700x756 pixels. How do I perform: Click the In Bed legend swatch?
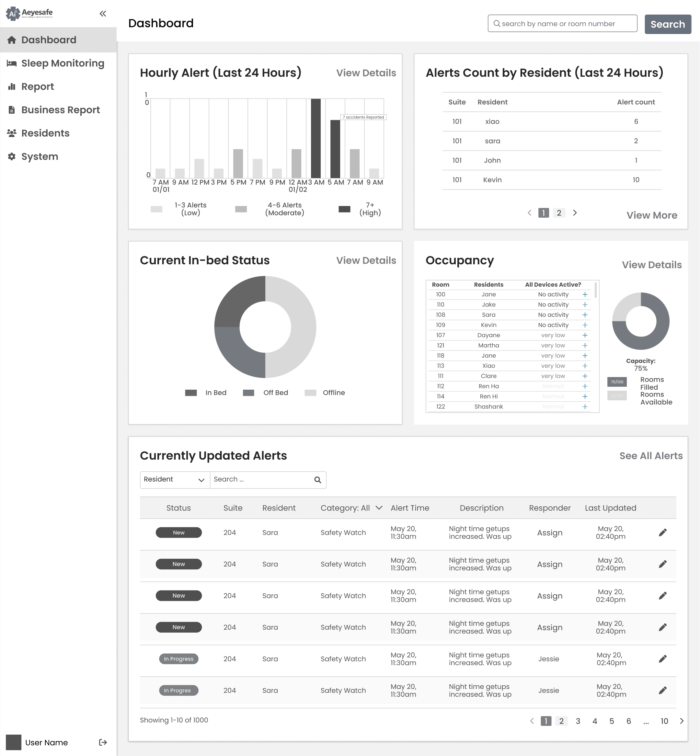pos(191,393)
